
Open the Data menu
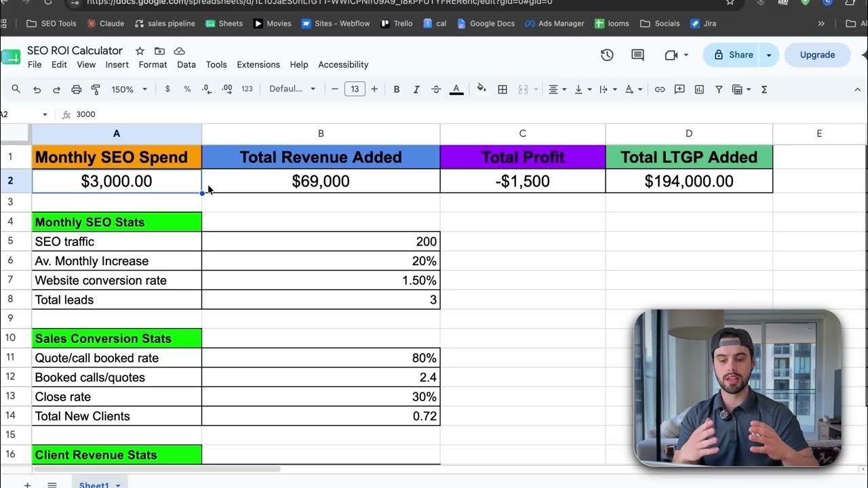186,64
